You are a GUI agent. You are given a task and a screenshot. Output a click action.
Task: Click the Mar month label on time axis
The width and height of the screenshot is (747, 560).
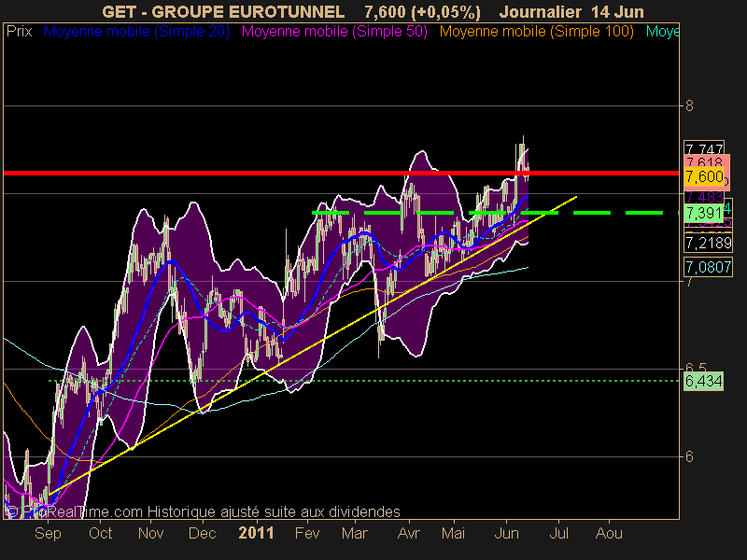pos(355,533)
